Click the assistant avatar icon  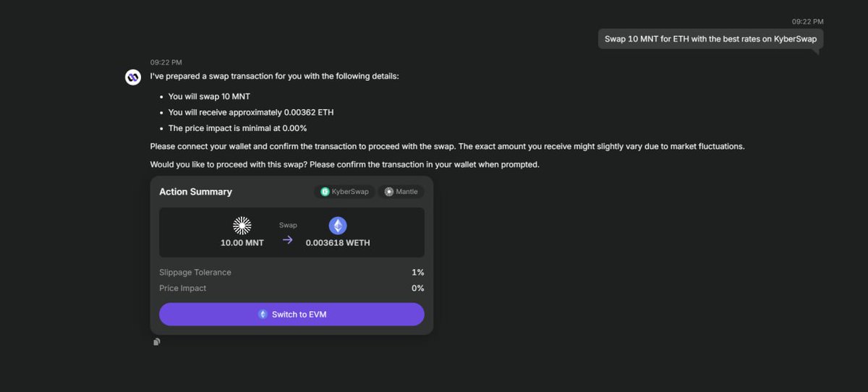click(x=133, y=77)
